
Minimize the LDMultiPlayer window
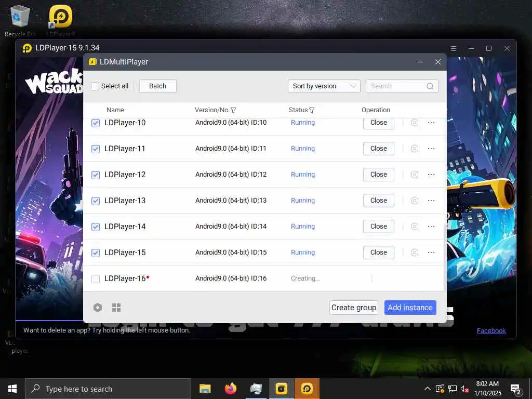click(420, 62)
